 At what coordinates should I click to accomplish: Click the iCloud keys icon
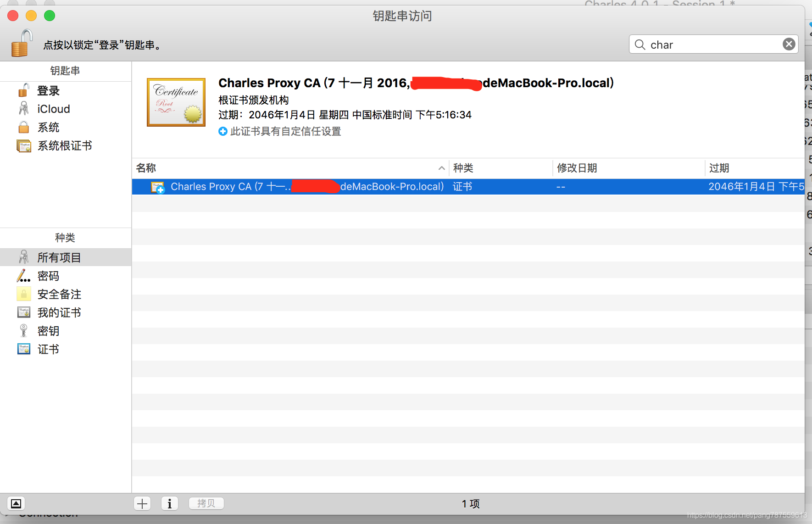24,109
